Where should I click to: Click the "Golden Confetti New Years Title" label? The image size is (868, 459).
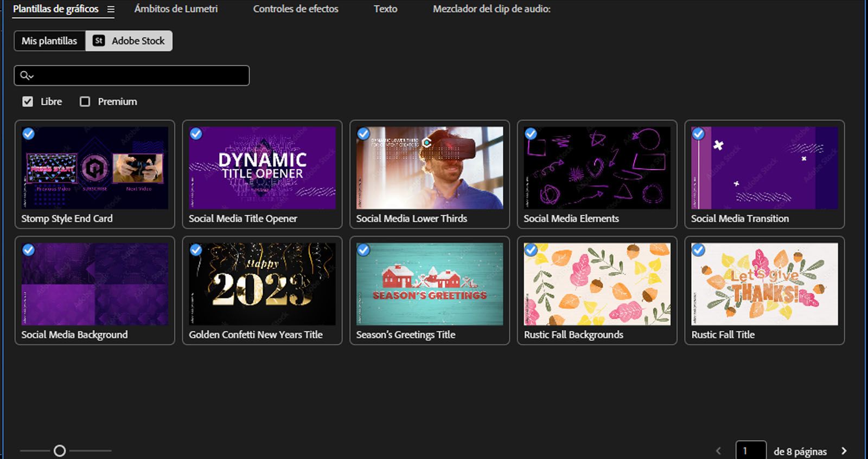tap(256, 334)
